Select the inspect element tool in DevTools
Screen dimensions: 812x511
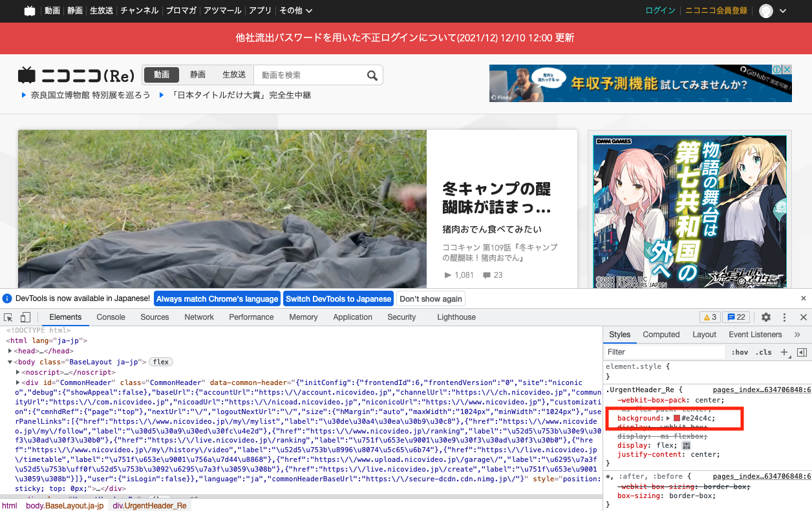click(8, 317)
